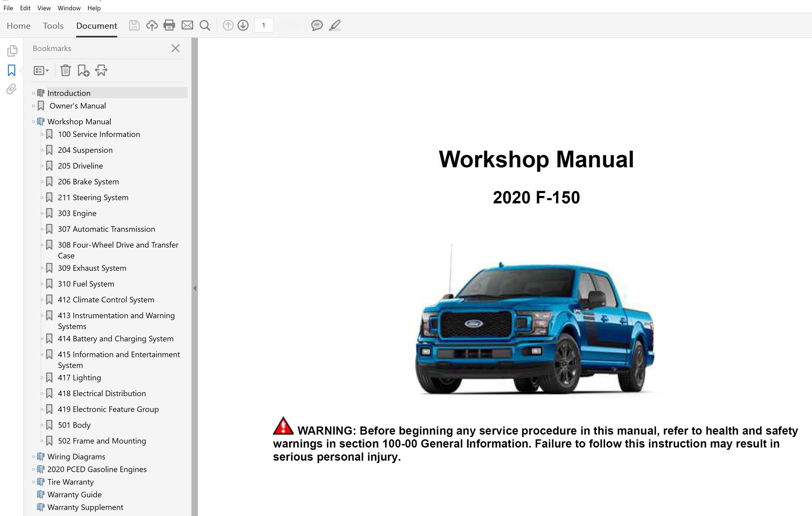This screenshot has height=516, width=812.
Task: Toggle the bookmark list view mode
Action: (x=40, y=70)
